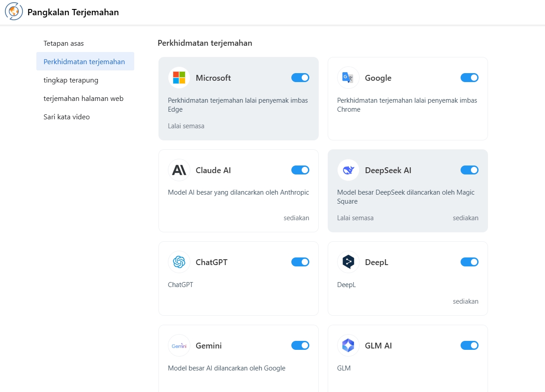The width and height of the screenshot is (545, 392).
Task: Click the GLM AI card title
Action: click(x=378, y=345)
